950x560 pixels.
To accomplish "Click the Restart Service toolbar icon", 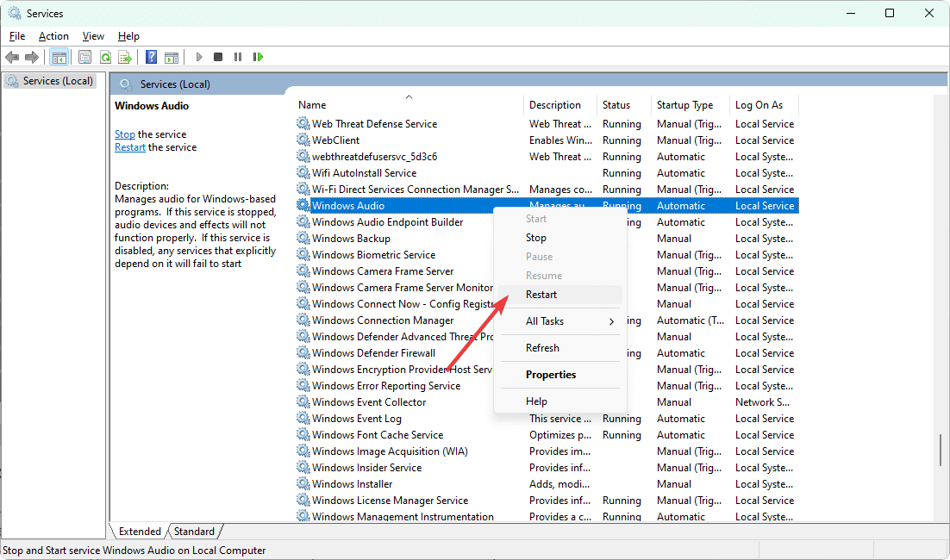I will (258, 57).
